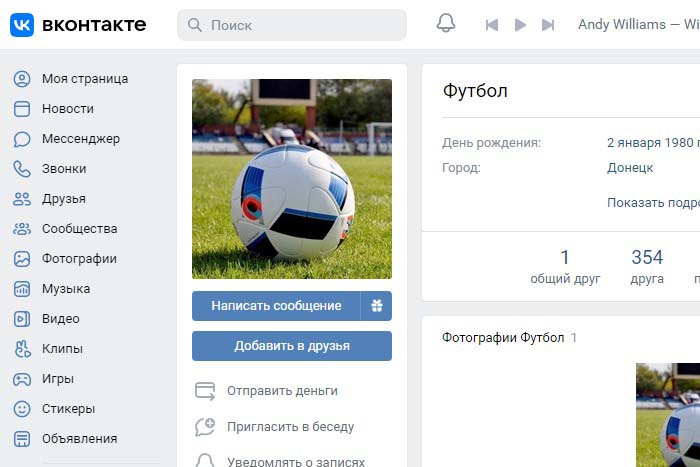
Task: Select Уведомлять о записях option
Action: coord(296,461)
